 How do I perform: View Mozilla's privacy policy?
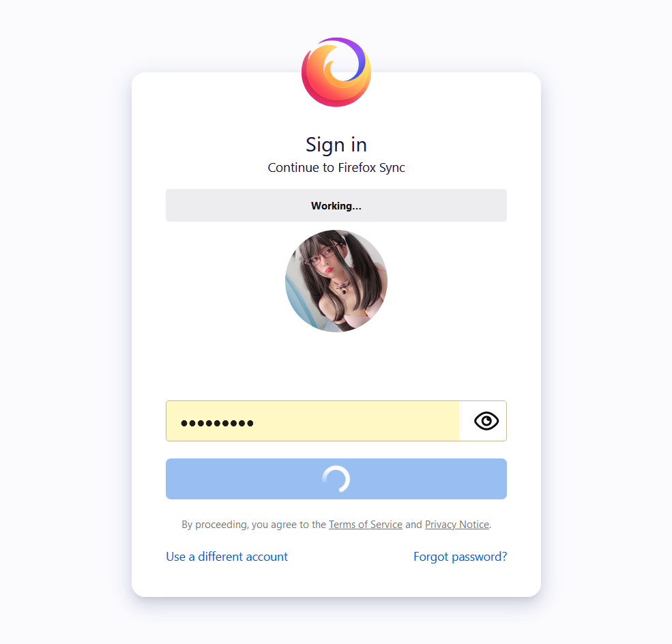click(457, 525)
